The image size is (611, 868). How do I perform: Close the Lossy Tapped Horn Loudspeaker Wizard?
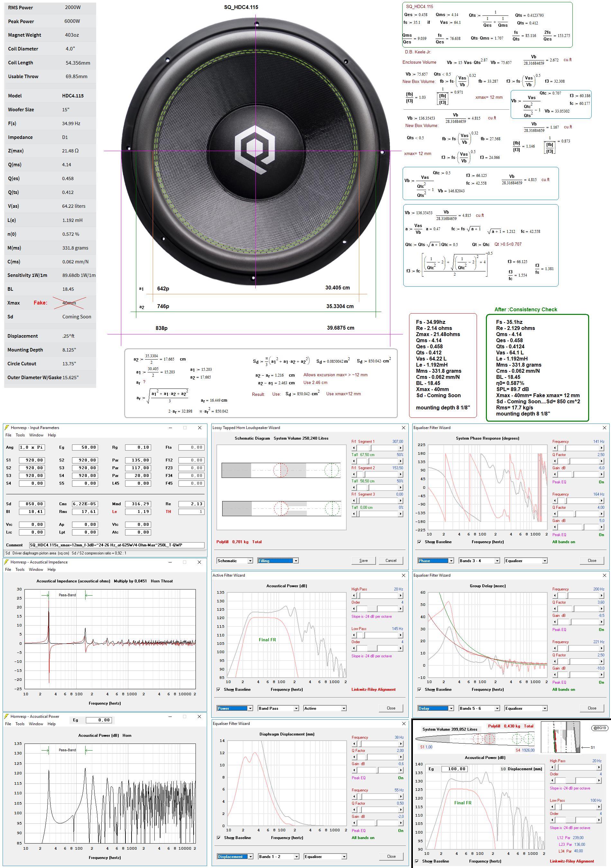tap(404, 428)
